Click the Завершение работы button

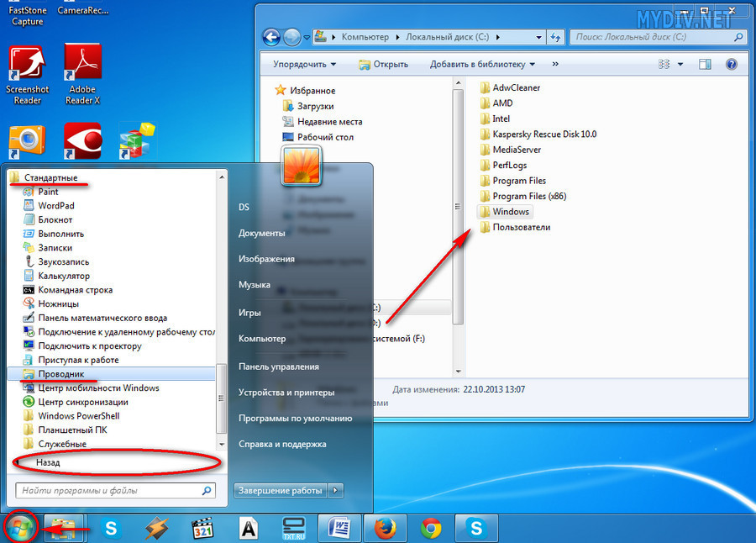(280, 490)
